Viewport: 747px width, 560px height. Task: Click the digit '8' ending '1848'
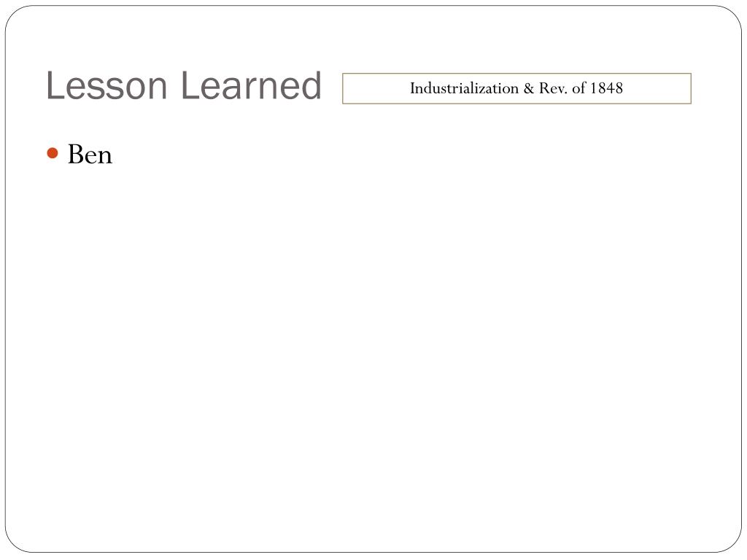(x=619, y=88)
